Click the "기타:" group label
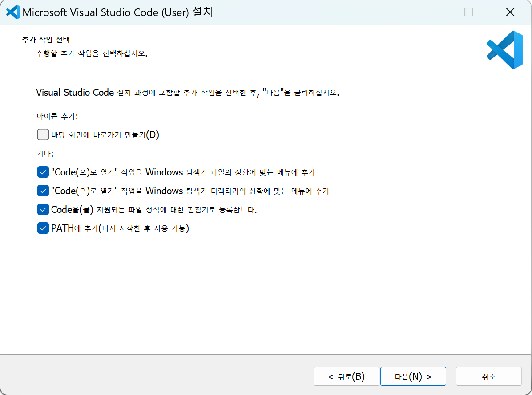This screenshot has height=395, width=532. (x=45, y=154)
